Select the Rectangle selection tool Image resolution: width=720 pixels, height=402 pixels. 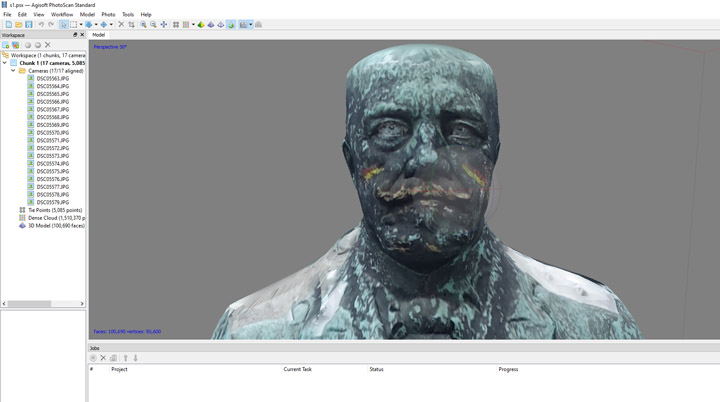pyautogui.click(x=73, y=24)
